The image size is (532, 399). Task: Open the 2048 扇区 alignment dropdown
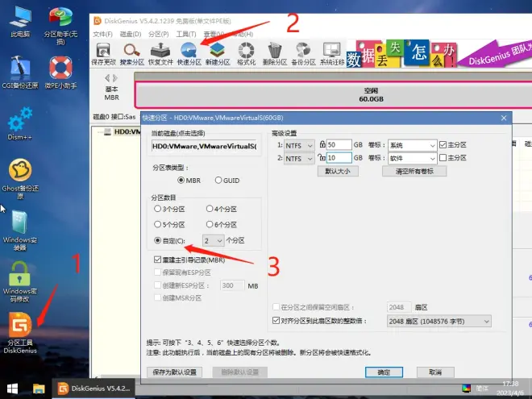click(439, 321)
